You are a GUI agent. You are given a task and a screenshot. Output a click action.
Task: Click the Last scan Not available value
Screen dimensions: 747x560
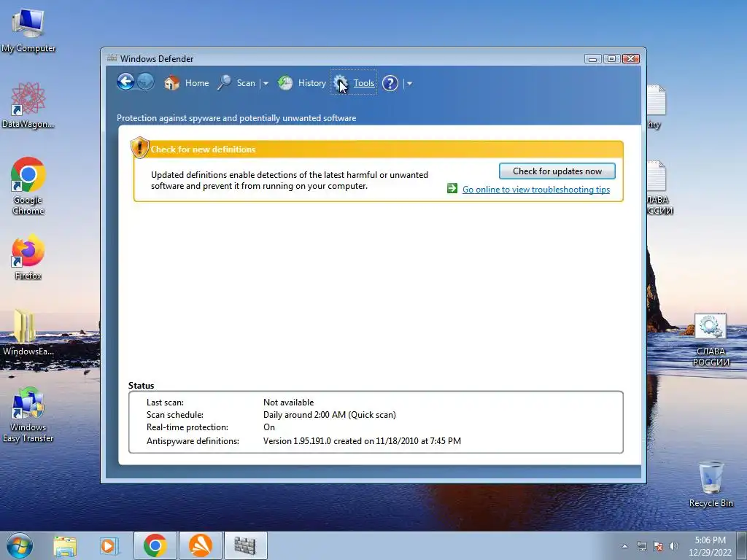coord(288,402)
